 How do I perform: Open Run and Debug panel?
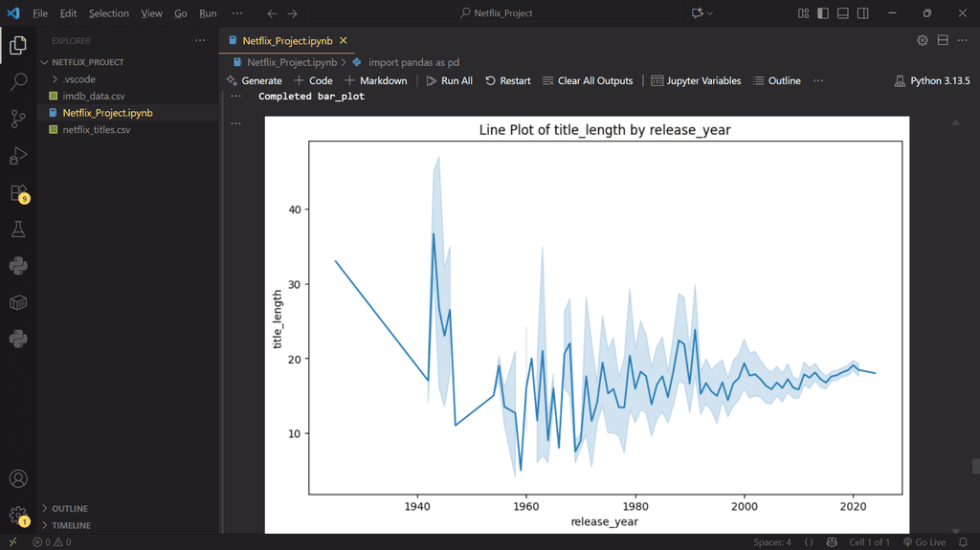(18, 156)
